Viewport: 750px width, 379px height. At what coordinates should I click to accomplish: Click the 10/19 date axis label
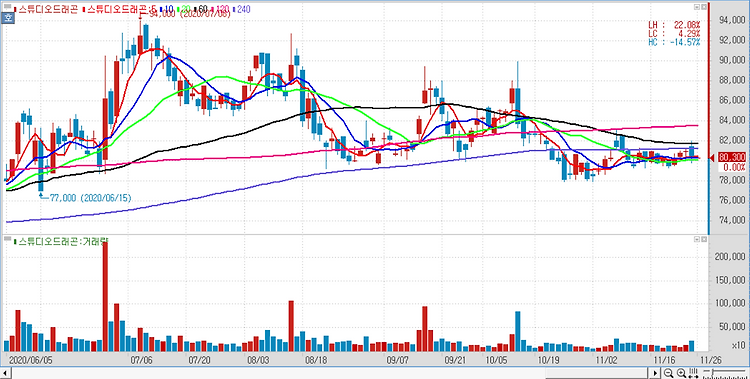[550, 359]
